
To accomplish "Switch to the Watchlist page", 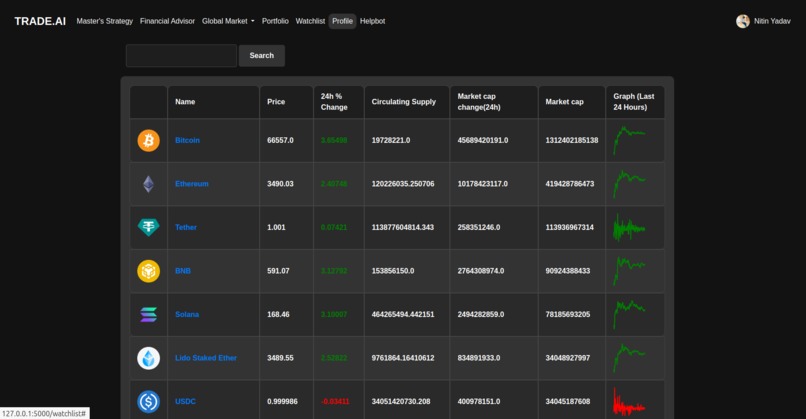I will (x=310, y=21).
